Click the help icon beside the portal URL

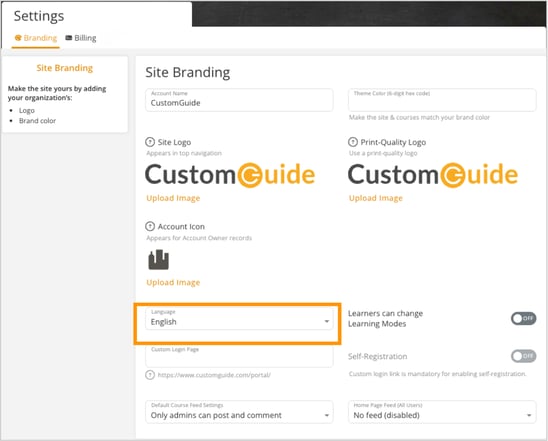coord(150,375)
